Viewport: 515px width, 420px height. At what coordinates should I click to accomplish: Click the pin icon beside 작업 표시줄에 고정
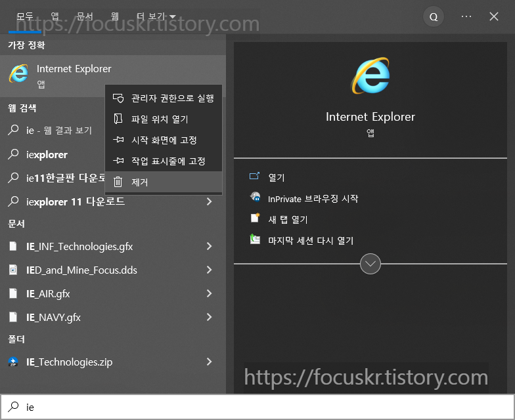[118, 161]
